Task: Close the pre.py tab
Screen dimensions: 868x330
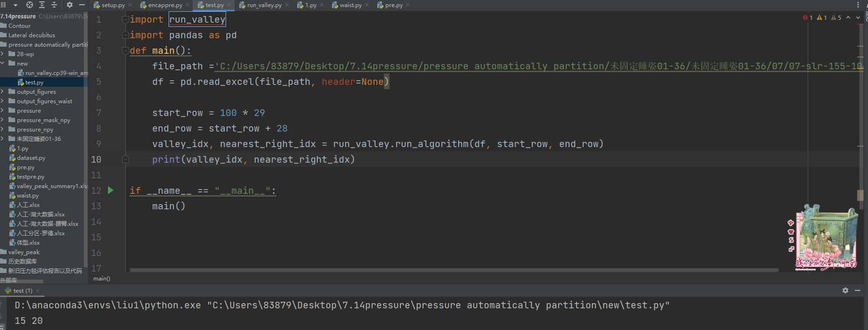Action: tap(408, 5)
